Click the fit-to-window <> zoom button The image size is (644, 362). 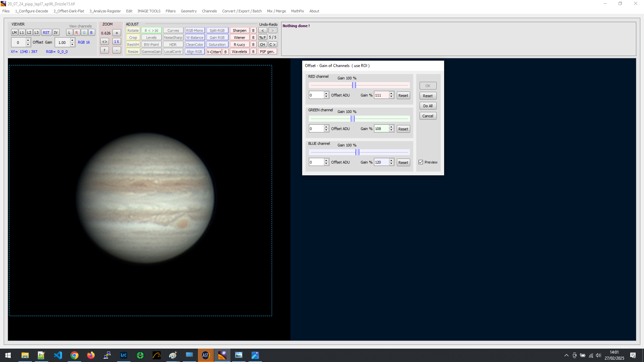[x=105, y=42]
